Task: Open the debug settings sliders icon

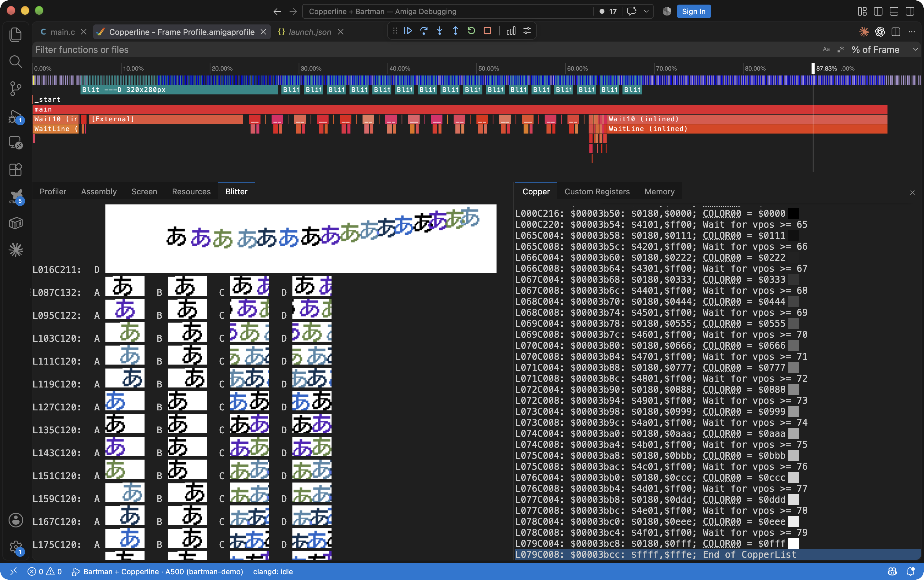Action: [527, 31]
